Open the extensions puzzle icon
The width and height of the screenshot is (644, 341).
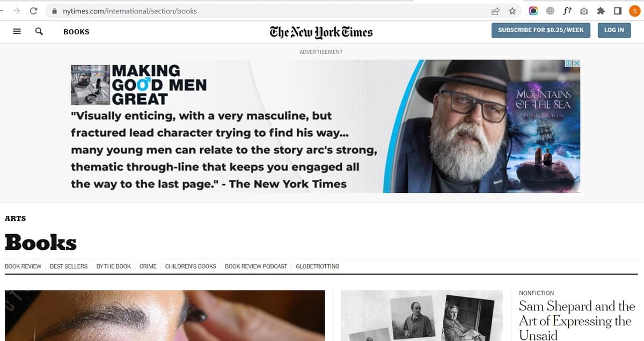601,11
